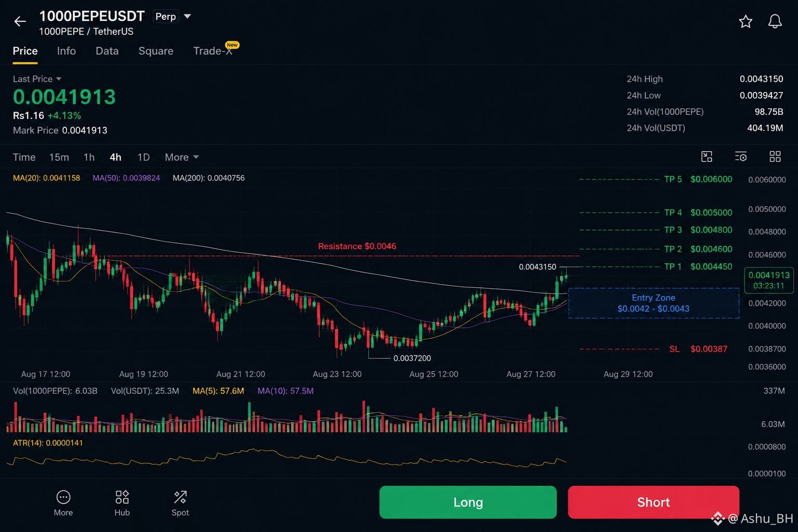Click the MA(50) indicator value
This screenshot has height=532, width=798.
(126, 178)
